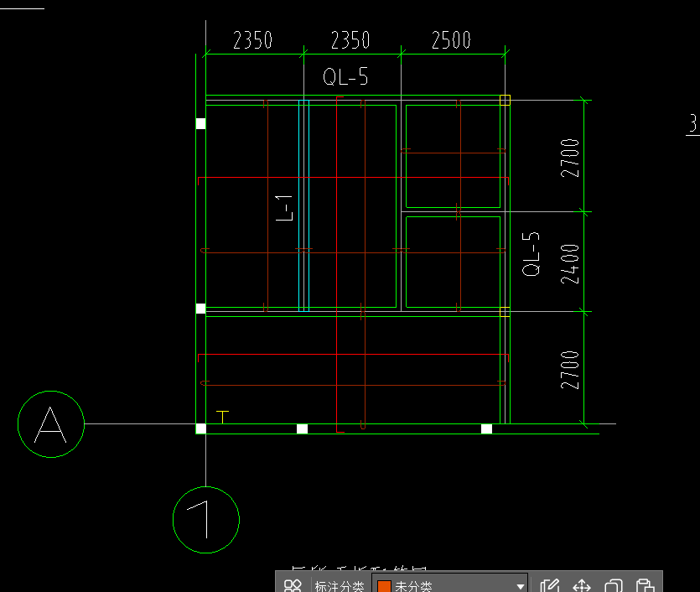This screenshot has width=700, height=592.
Task: Click the lower 2700 dimension at right
Action: click(570, 370)
